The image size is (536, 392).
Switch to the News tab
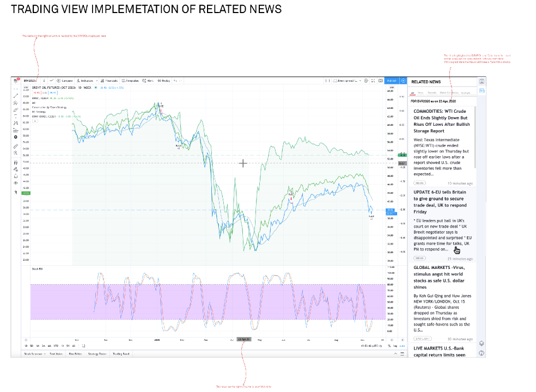click(x=421, y=93)
